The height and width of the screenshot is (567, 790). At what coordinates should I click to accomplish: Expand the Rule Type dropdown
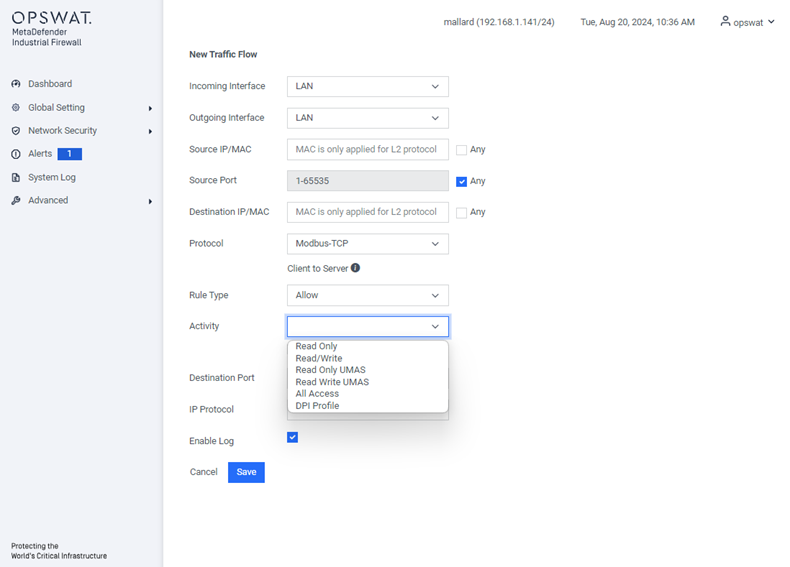coord(368,295)
